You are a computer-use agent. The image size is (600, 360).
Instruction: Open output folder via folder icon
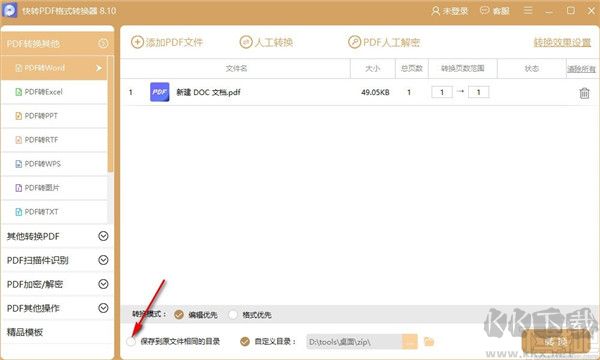[x=429, y=342]
